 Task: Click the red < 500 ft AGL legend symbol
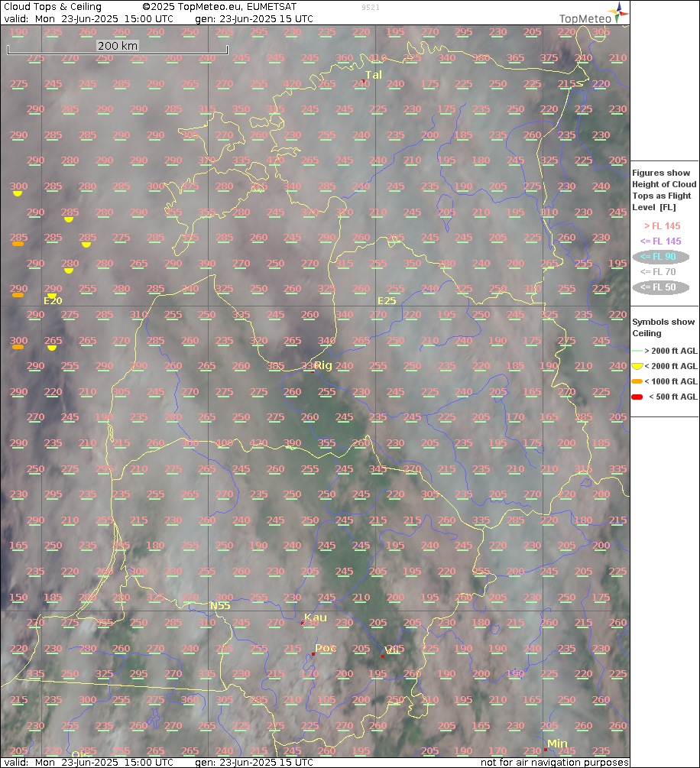pyautogui.click(x=637, y=397)
